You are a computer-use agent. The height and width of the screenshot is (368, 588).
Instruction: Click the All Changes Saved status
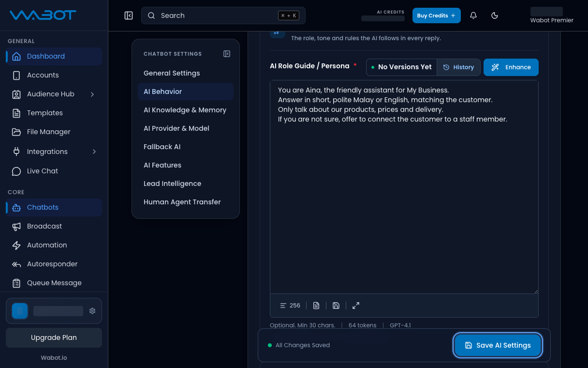tap(299, 345)
